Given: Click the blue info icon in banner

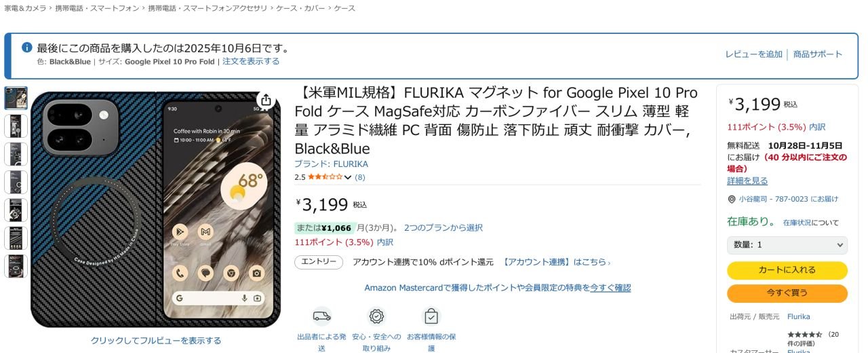Looking at the screenshot, I should 27,48.
